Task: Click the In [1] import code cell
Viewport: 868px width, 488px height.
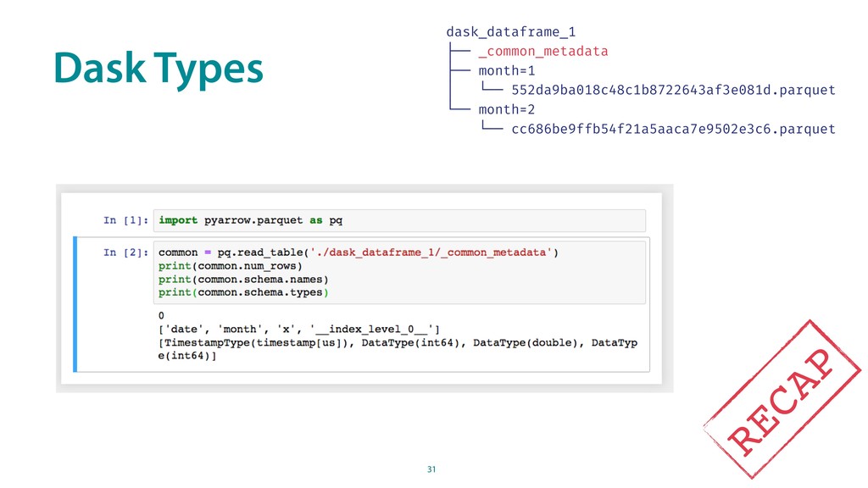Action: pos(399,220)
